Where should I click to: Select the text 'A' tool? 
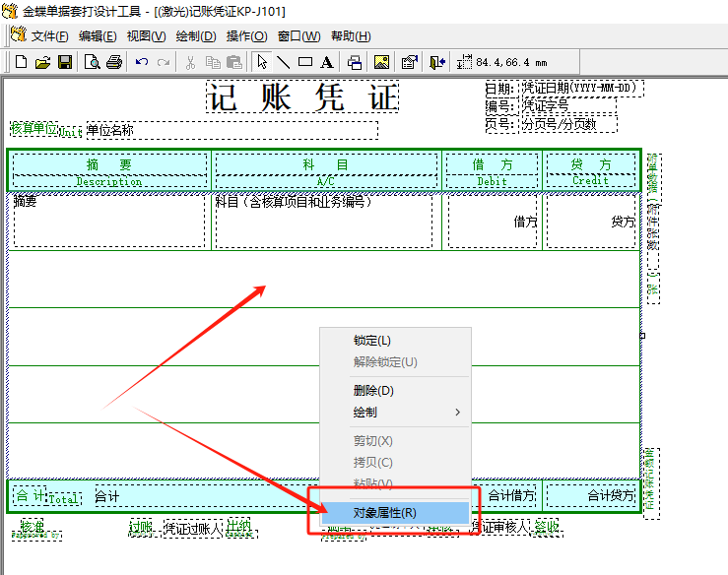click(326, 62)
